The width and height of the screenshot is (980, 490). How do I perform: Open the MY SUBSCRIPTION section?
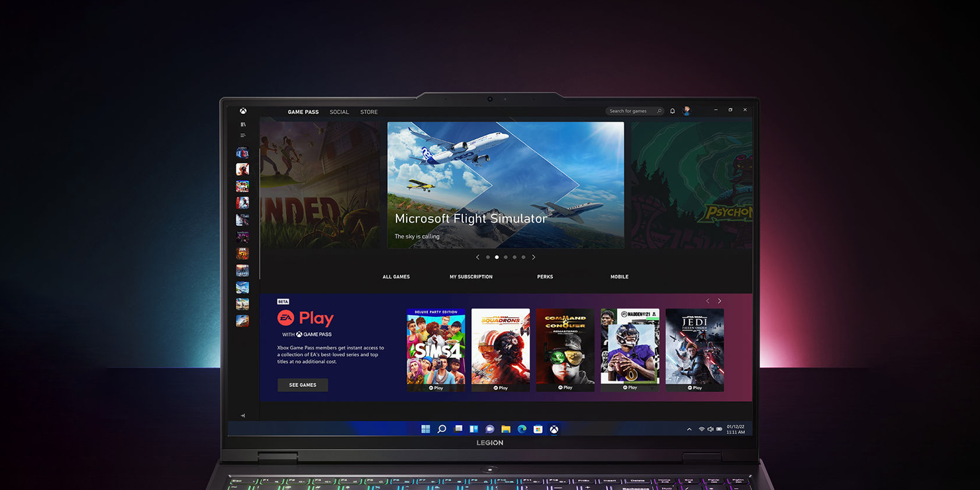471,277
